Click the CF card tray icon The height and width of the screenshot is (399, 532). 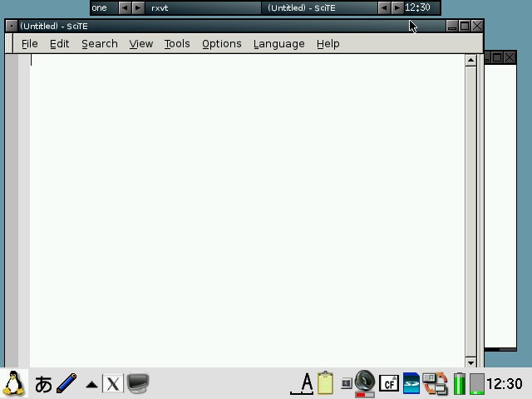[x=388, y=383]
